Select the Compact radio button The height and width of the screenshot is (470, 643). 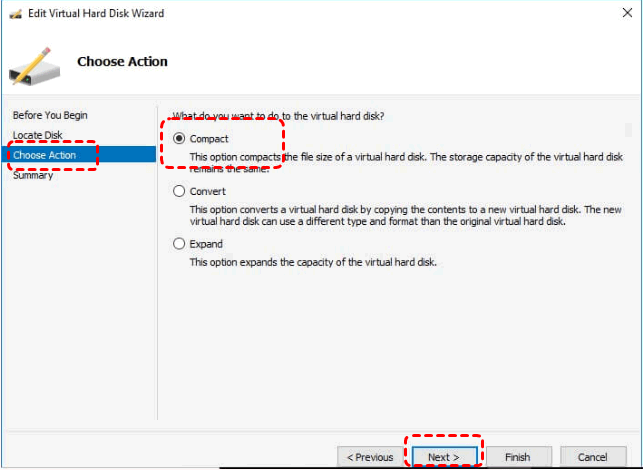(180, 139)
